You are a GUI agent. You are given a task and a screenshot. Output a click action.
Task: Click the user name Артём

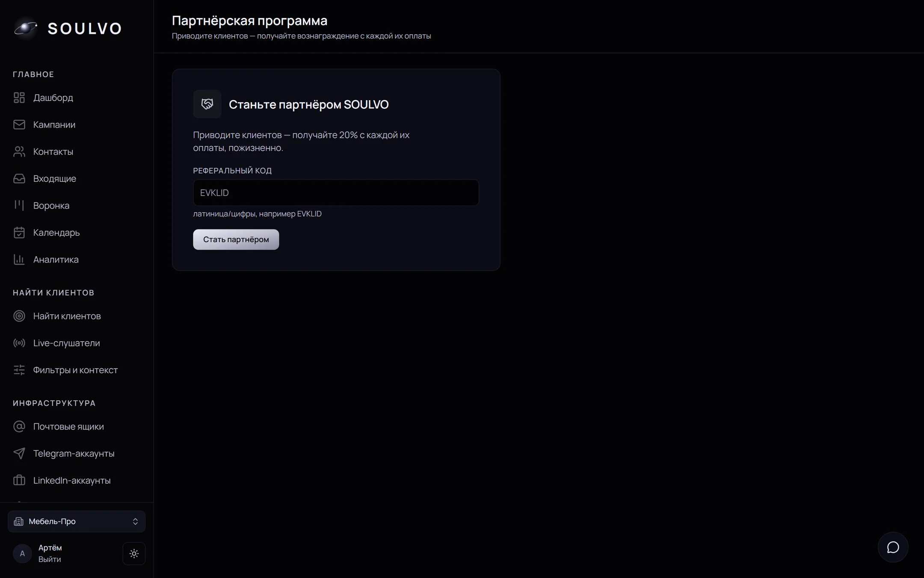coord(50,548)
